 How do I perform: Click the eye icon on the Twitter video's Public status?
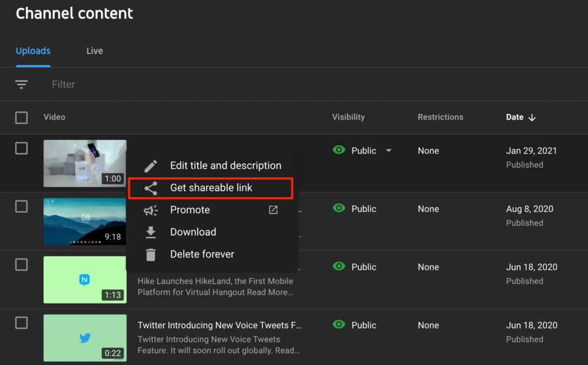339,325
